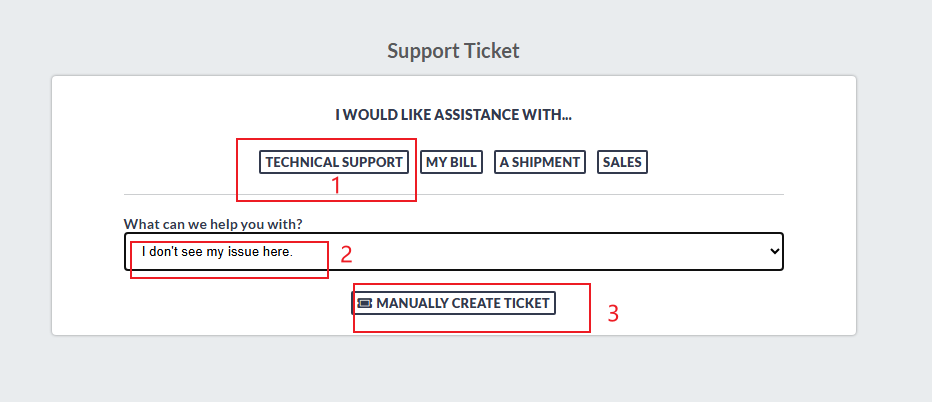Select the Sales assistance option
932x402 pixels.
(x=622, y=162)
